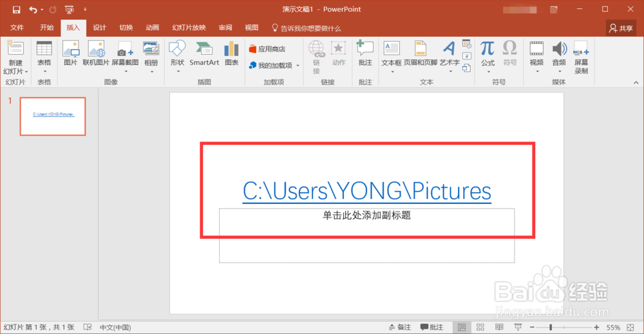Switch to Slide Sorter view
This screenshot has height=334, width=644.
pyautogui.click(x=480, y=327)
